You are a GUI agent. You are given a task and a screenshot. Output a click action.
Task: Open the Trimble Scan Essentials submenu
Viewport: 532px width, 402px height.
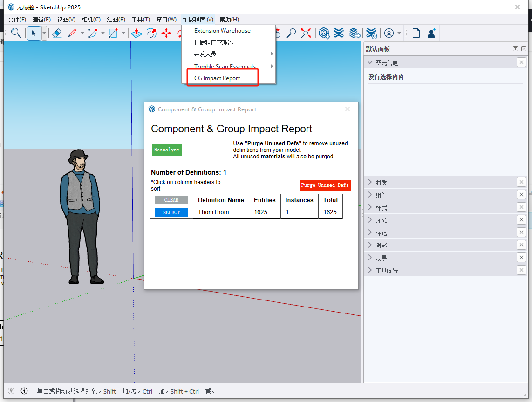coord(229,66)
